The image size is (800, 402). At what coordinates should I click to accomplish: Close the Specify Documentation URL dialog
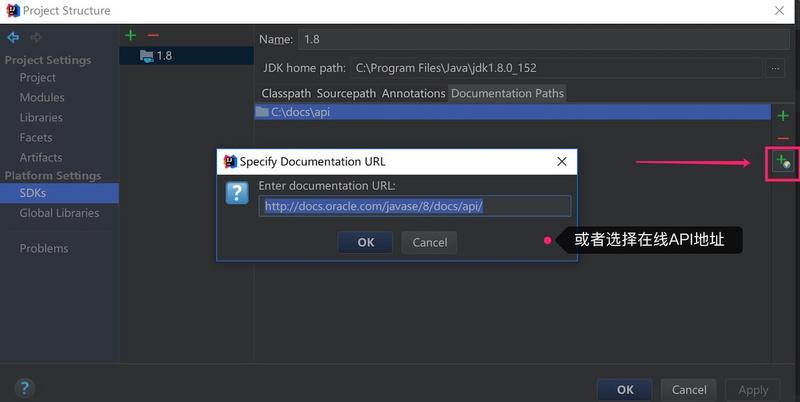point(562,162)
